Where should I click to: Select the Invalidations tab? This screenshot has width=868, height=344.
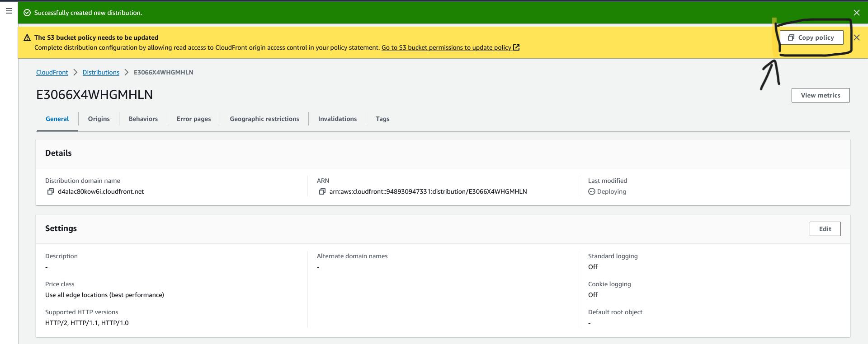pos(337,119)
